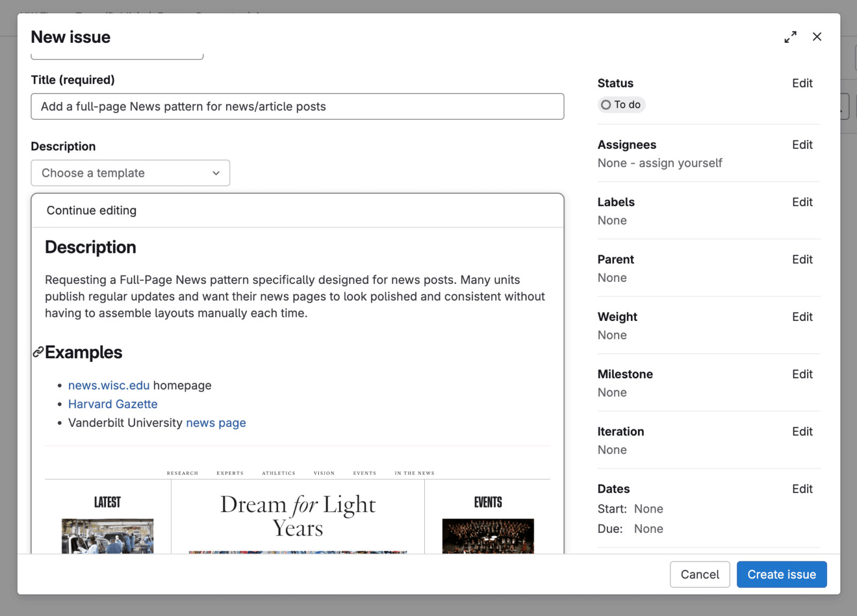Switch to the Continue editing tab

click(91, 210)
